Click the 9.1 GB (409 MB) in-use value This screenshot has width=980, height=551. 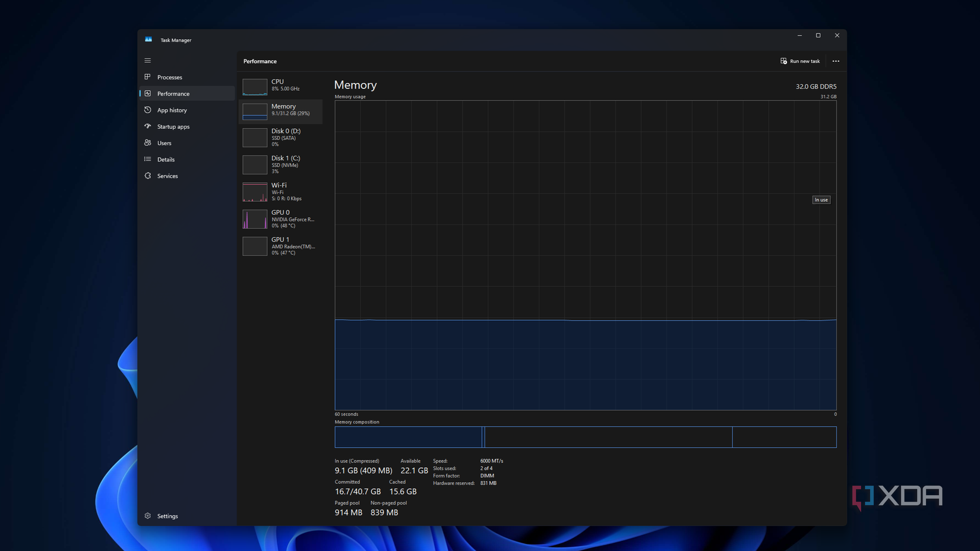pyautogui.click(x=363, y=471)
